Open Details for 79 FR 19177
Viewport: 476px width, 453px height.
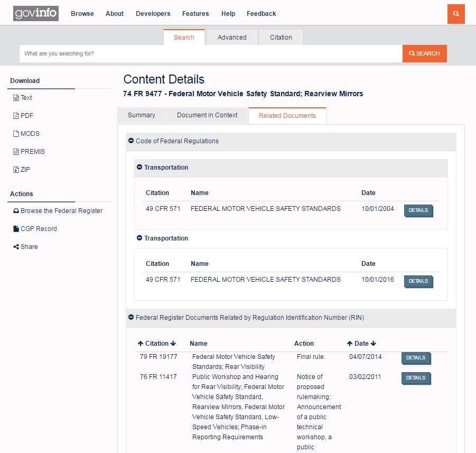(416, 358)
